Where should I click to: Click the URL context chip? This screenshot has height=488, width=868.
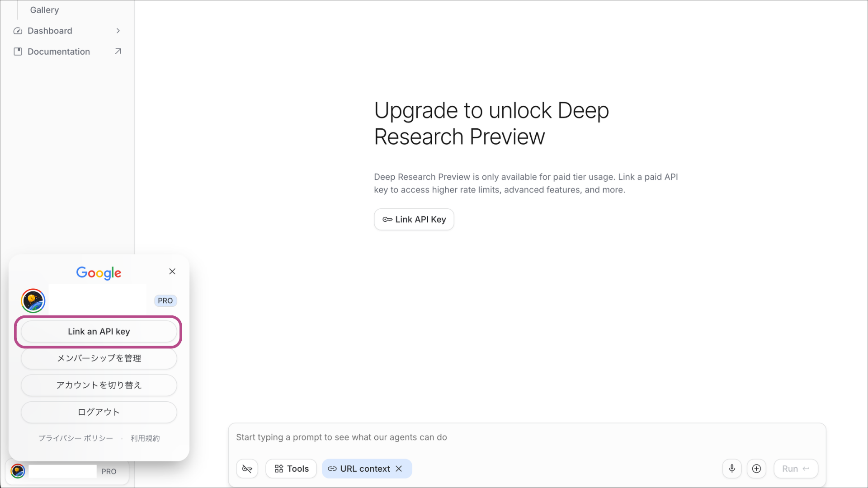[367, 469]
